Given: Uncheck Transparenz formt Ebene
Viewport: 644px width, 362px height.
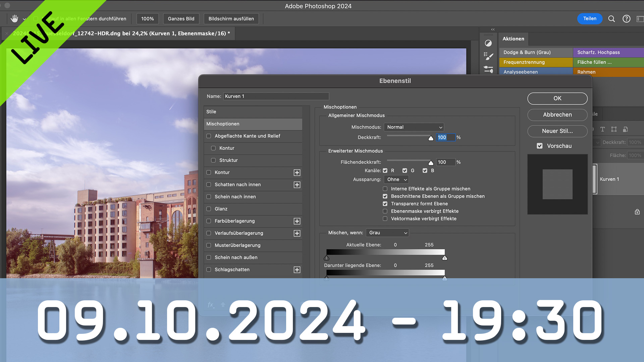Looking at the screenshot, I should [x=385, y=203].
